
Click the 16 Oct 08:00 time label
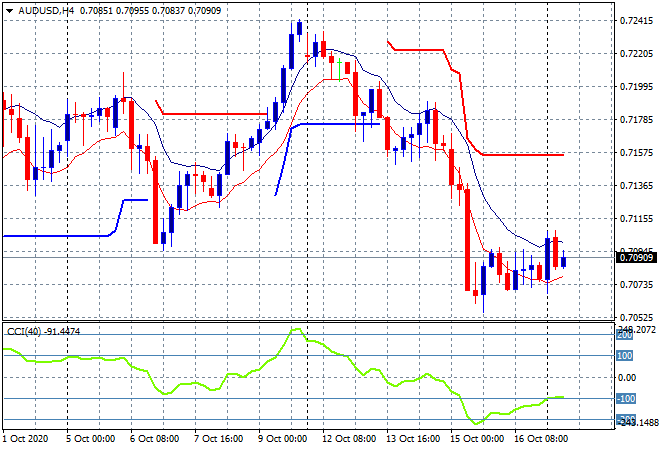tap(541, 439)
